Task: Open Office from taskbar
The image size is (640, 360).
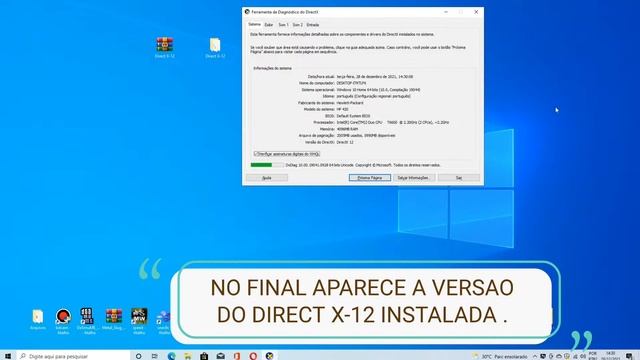Action: point(237,356)
